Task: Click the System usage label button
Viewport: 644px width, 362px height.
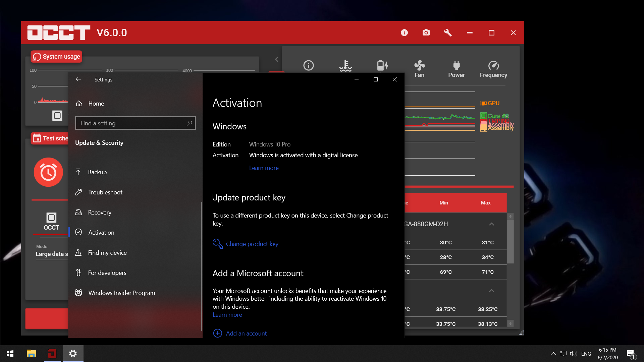Action: click(x=56, y=57)
